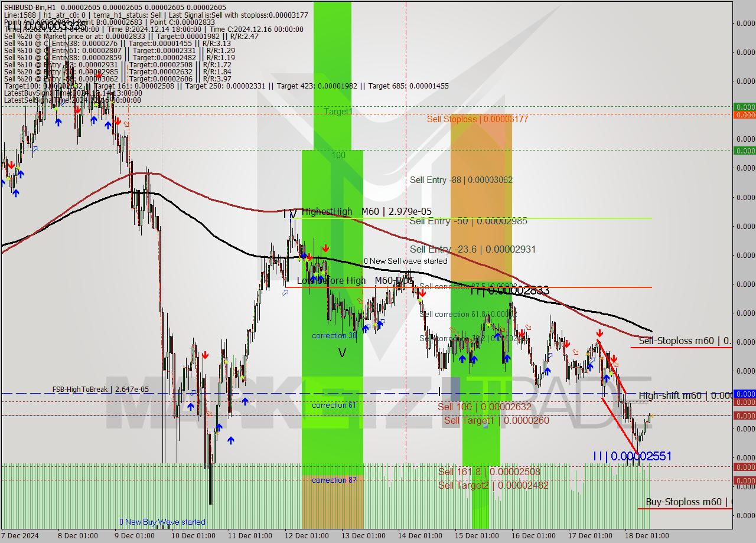Click the 'correction 61' label
Viewport: 756px width, 543px height.
point(334,405)
